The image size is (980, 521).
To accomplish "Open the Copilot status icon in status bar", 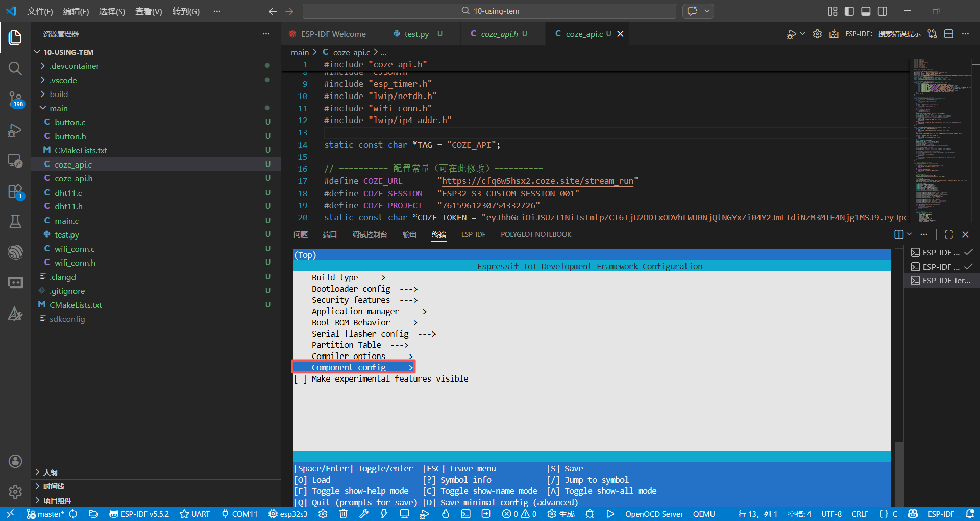I will 913,514.
